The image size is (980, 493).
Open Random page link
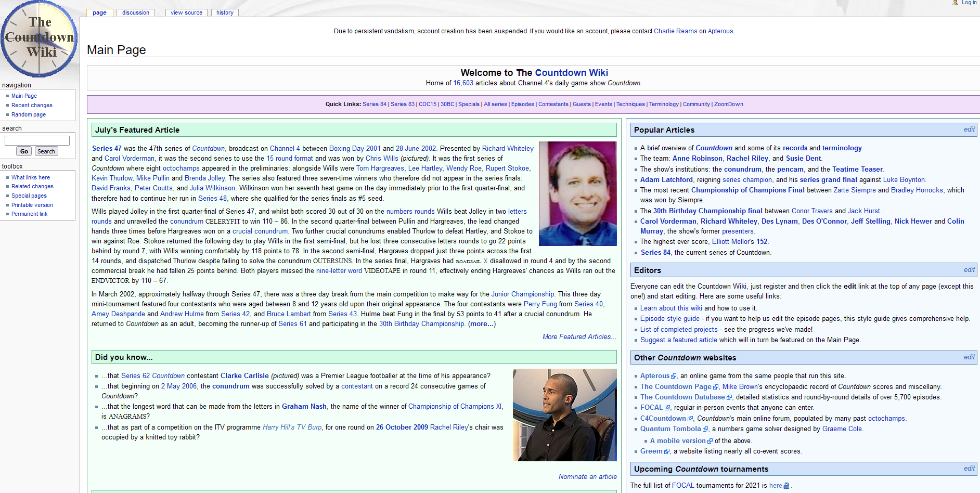(29, 114)
